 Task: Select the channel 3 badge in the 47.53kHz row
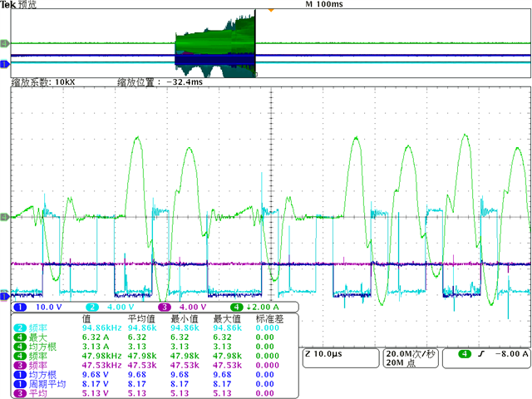(x=20, y=366)
